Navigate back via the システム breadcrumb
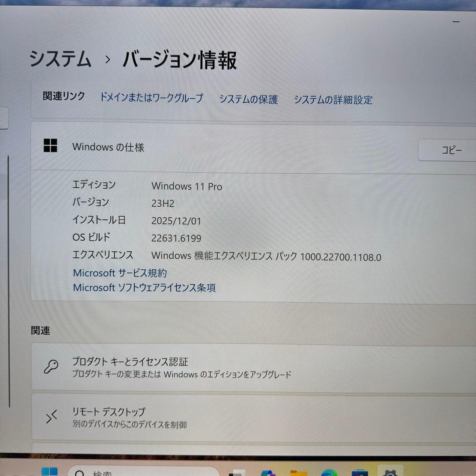 (60, 61)
